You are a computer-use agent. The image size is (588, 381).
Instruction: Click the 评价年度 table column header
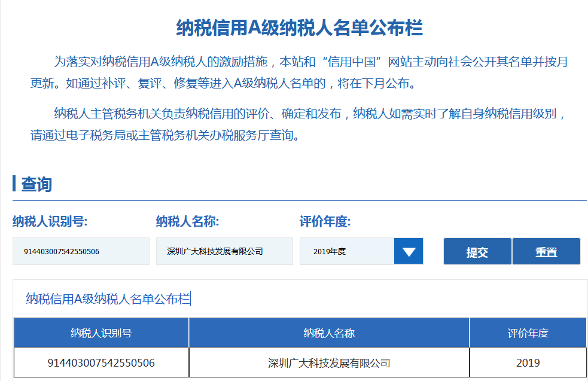tap(528, 333)
